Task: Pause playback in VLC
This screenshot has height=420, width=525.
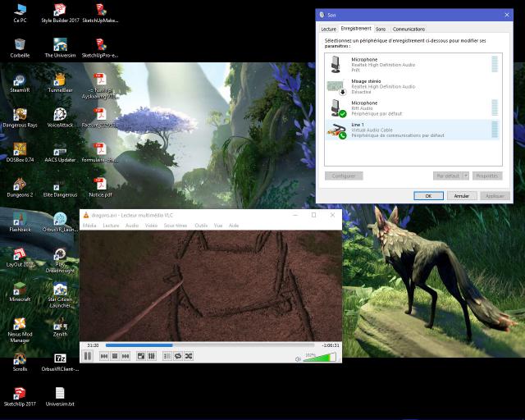Action: 88,356
